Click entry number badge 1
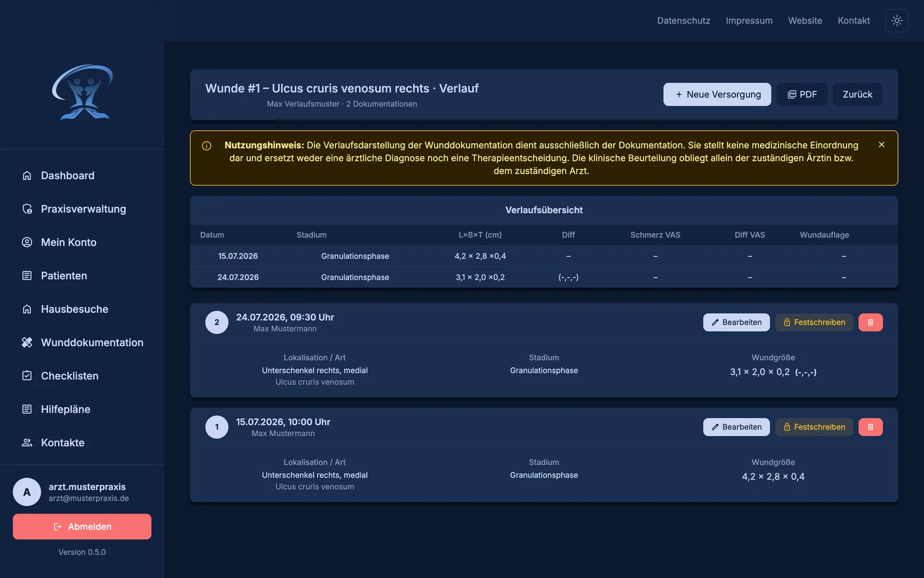This screenshot has height=578, width=924. (217, 427)
